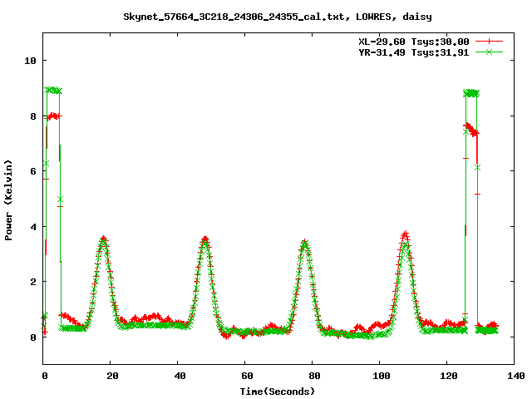
Task: Click the y-axis tick label 8
Action: point(33,116)
